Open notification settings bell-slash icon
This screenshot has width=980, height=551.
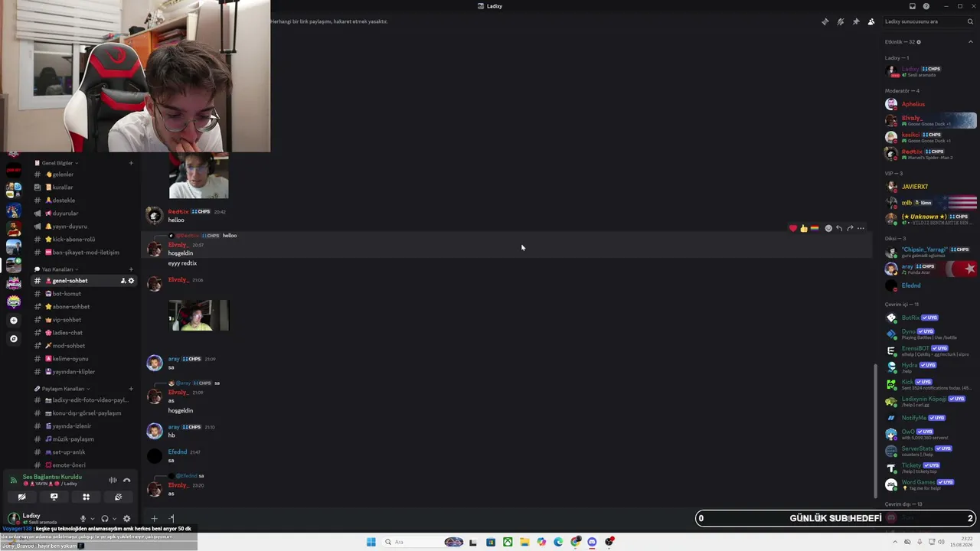click(841, 21)
